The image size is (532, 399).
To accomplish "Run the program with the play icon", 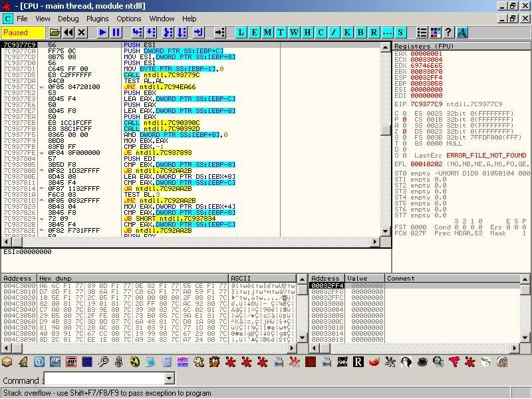I will 102,32.
